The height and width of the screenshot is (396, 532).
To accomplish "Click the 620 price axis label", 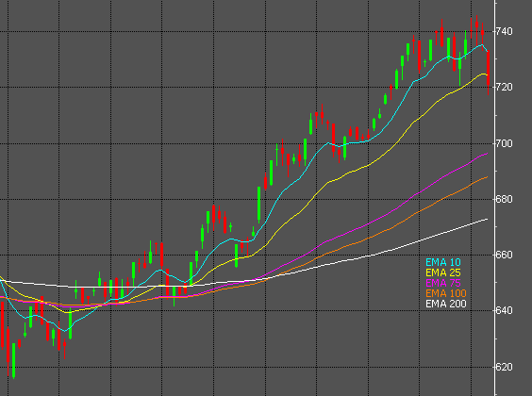I will [x=504, y=367].
